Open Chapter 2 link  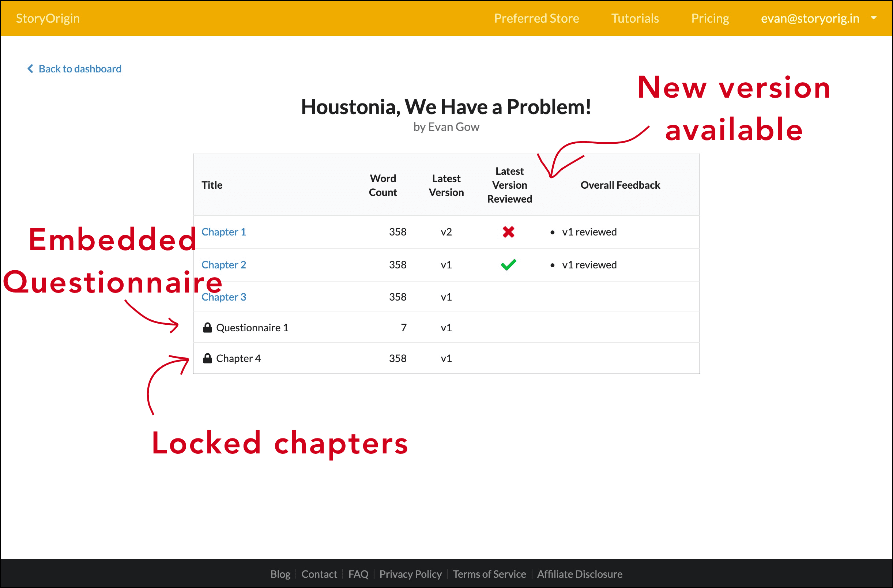click(x=224, y=265)
